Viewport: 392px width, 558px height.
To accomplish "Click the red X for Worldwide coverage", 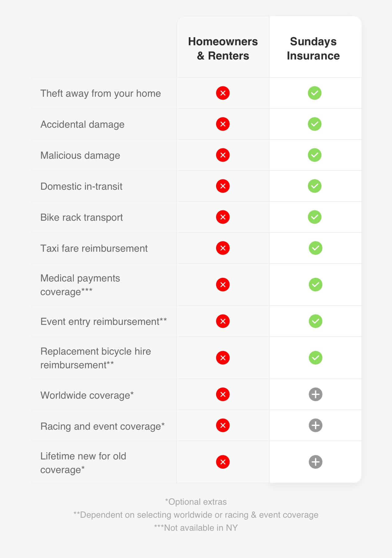I will (223, 394).
